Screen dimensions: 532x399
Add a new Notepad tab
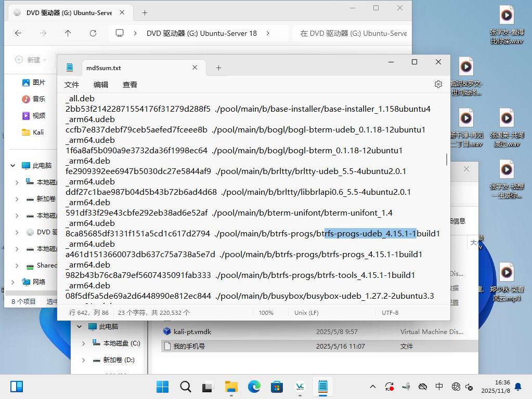tap(218, 68)
